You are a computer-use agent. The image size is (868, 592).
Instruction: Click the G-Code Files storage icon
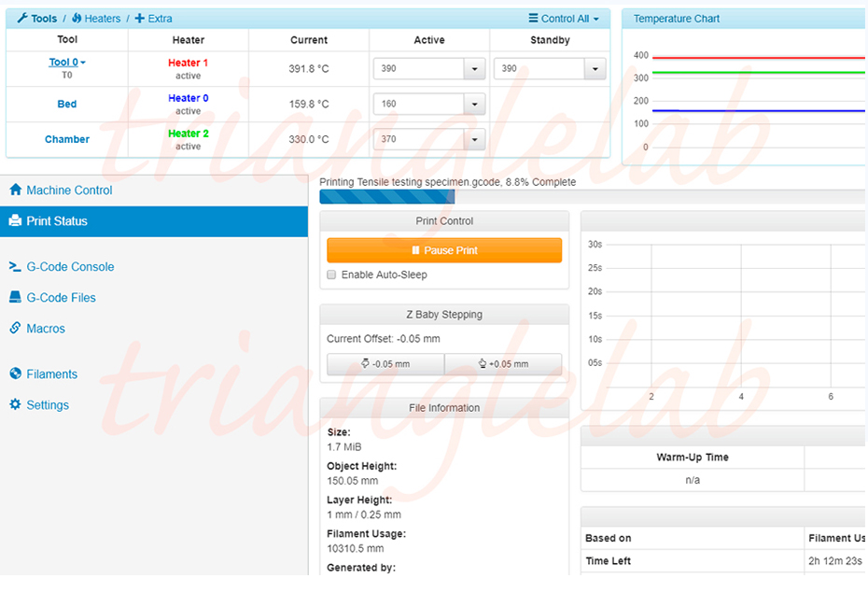(15, 297)
